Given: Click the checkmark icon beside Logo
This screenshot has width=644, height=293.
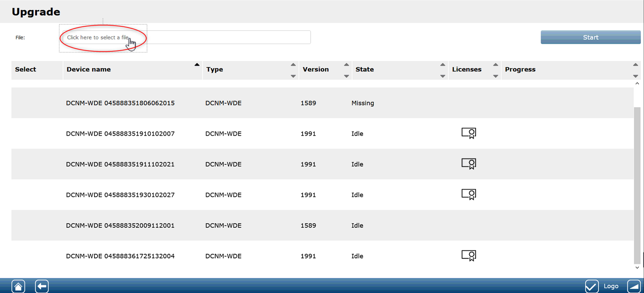Looking at the screenshot, I should [591, 286].
